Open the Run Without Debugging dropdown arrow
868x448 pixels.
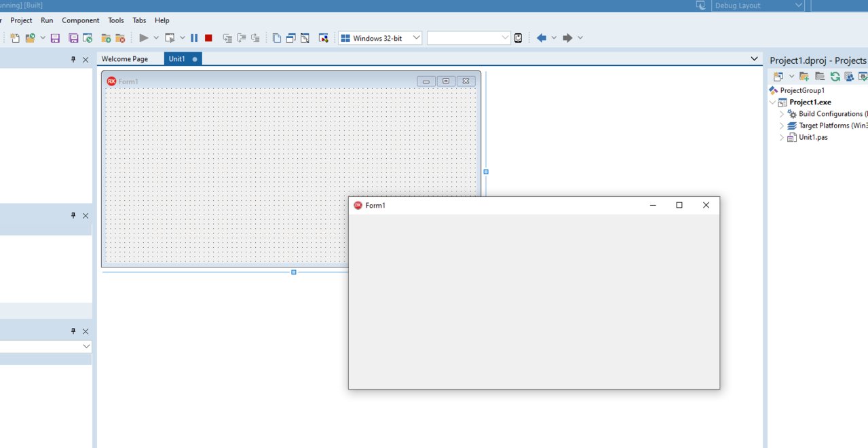[182, 38]
